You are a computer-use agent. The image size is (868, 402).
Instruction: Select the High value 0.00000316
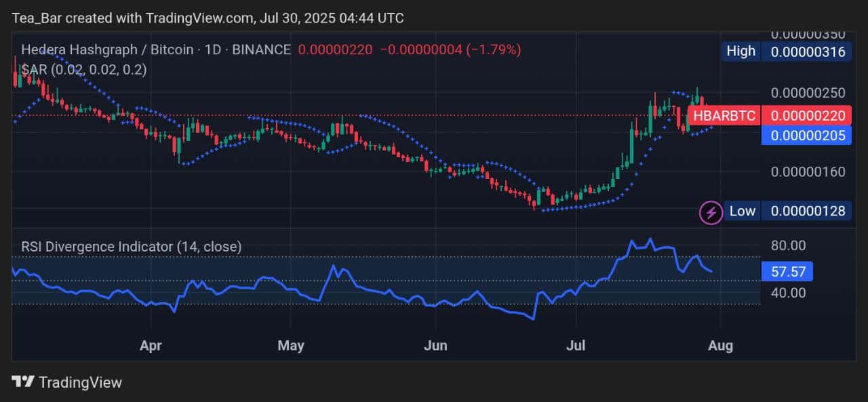[x=806, y=51]
